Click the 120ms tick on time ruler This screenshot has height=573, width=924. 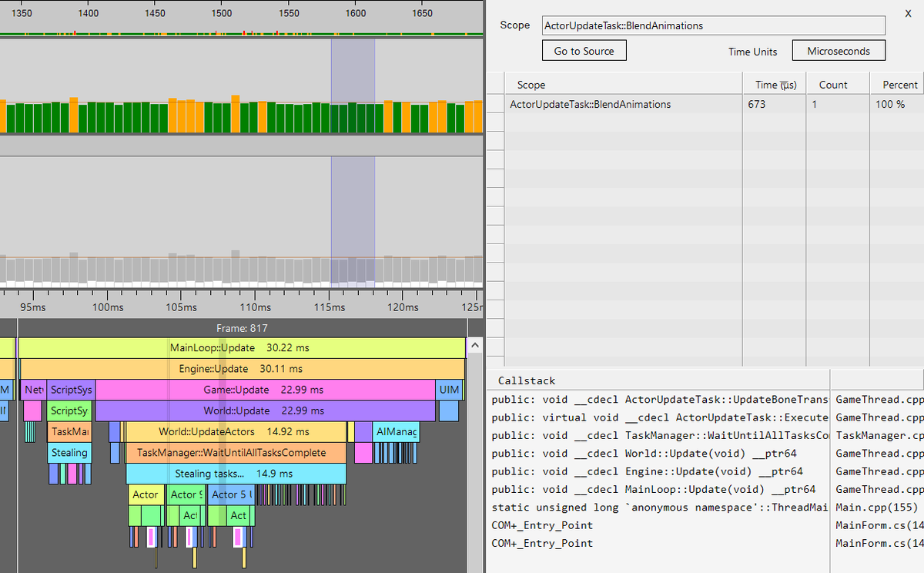pyautogui.click(x=403, y=307)
